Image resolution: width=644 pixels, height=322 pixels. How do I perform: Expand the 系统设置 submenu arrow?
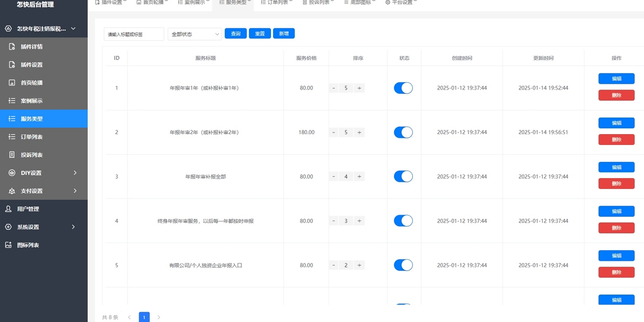[x=74, y=227]
